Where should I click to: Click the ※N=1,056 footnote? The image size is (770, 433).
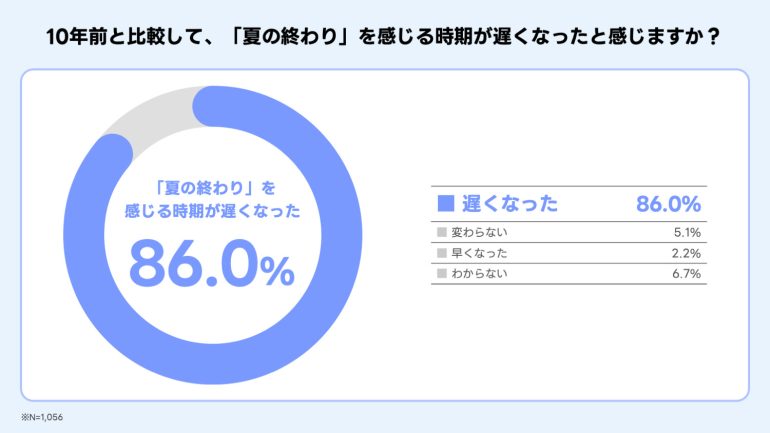(41, 416)
